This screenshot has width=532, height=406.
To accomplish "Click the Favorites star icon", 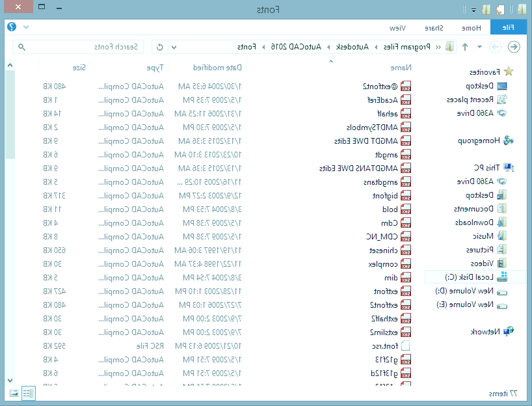I will click(x=509, y=72).
